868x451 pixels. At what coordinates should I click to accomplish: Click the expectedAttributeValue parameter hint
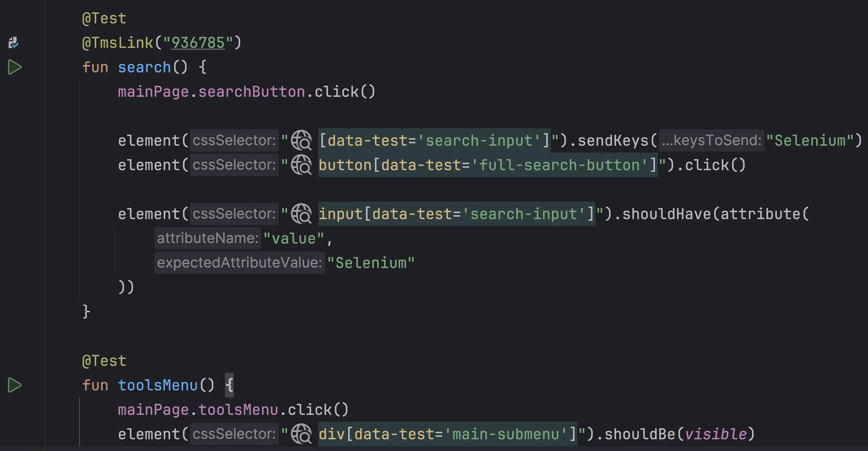point(239,263)
